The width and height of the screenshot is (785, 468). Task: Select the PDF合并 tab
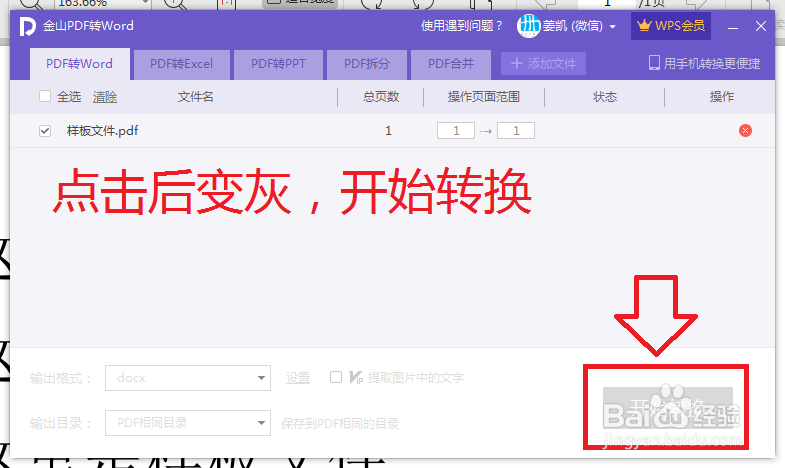pos(451,64)
